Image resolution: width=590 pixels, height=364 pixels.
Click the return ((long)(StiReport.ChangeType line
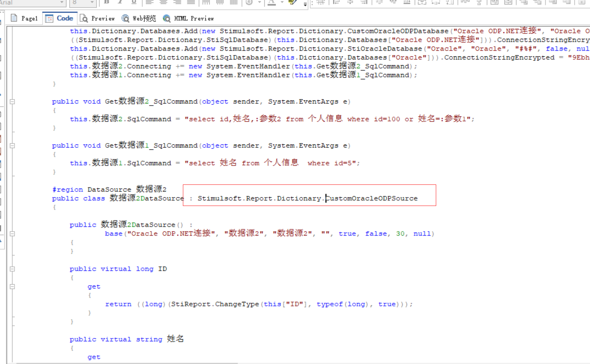coord(259,304)
